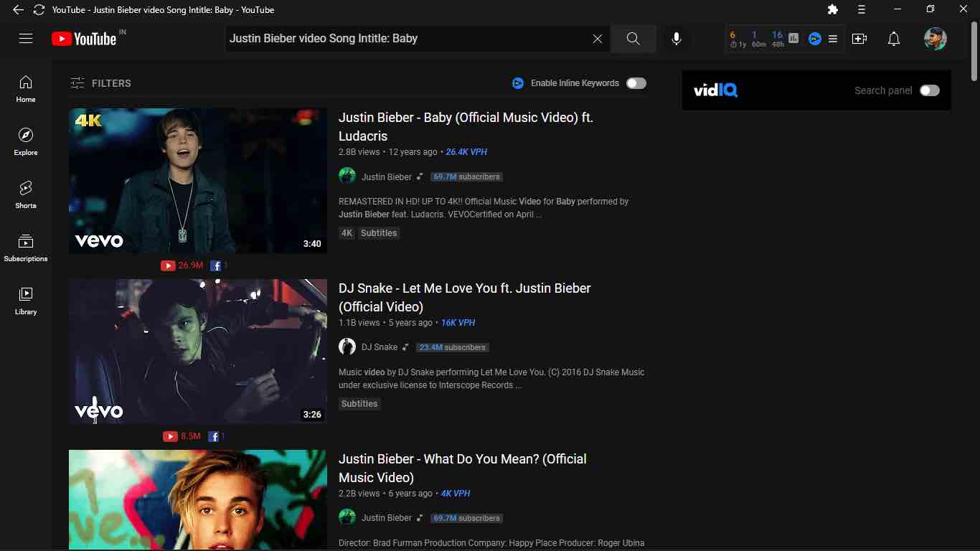This screenshot has width=980, height=551.
Task: Click the 8.5M YouTube stat icon
Action: click(x=170, y=436)
